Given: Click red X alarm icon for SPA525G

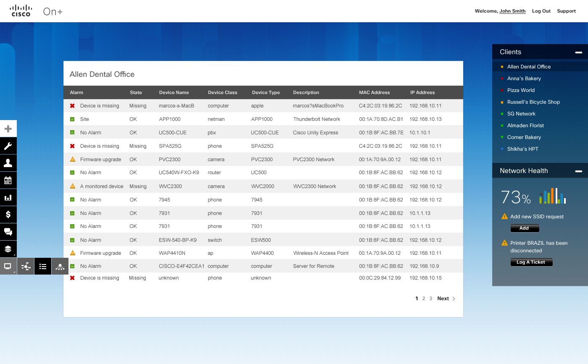Looking at the screenshot, I should (72, 146).
